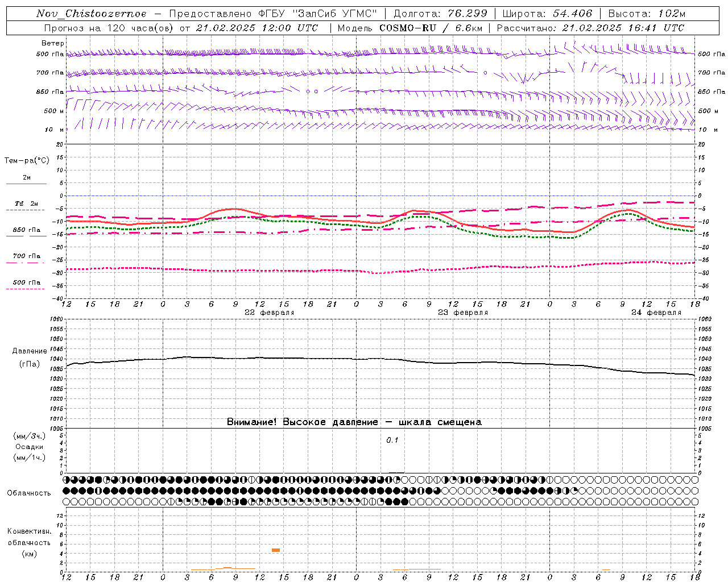Click the 10 м wind level label on left
This screenshot has width=728, height=582.
[54, 130]
